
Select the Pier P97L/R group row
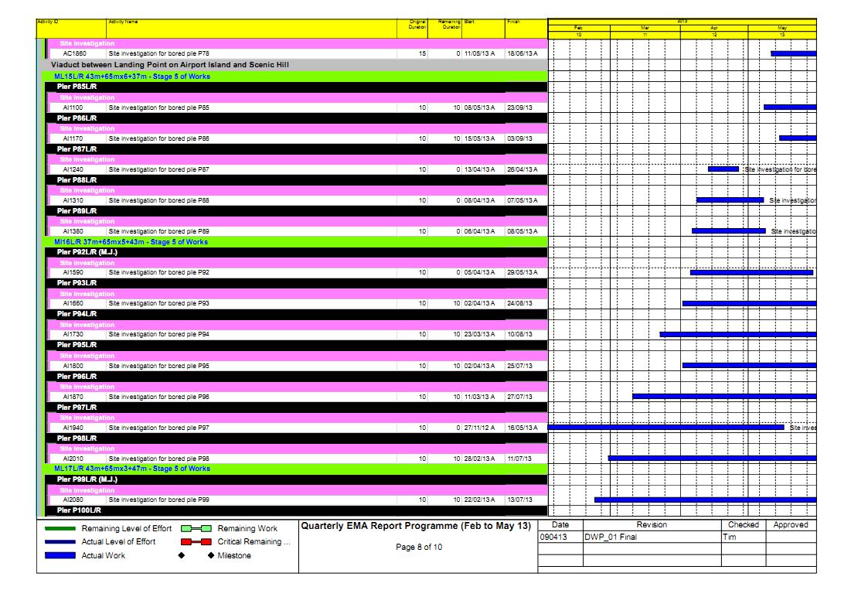coord(296,408)
